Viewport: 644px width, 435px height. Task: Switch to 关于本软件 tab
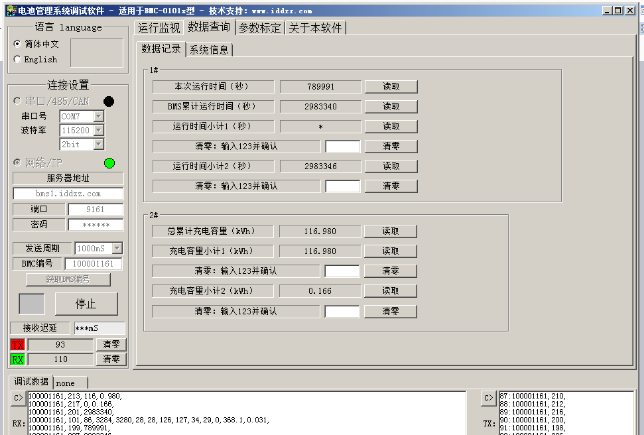tap(315, 28)
